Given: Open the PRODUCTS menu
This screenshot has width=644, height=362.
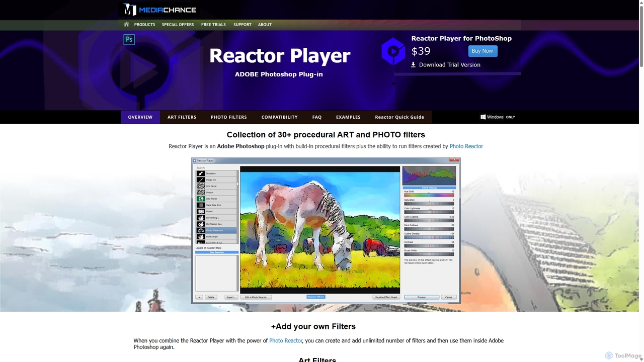Looking at the screenshot, I should tap(144, 24).
